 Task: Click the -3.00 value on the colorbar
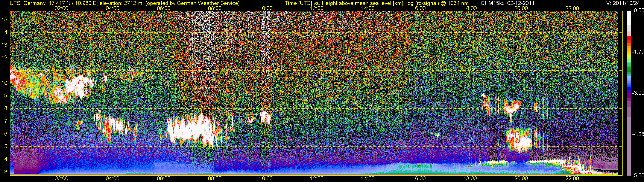click(638, 93)
